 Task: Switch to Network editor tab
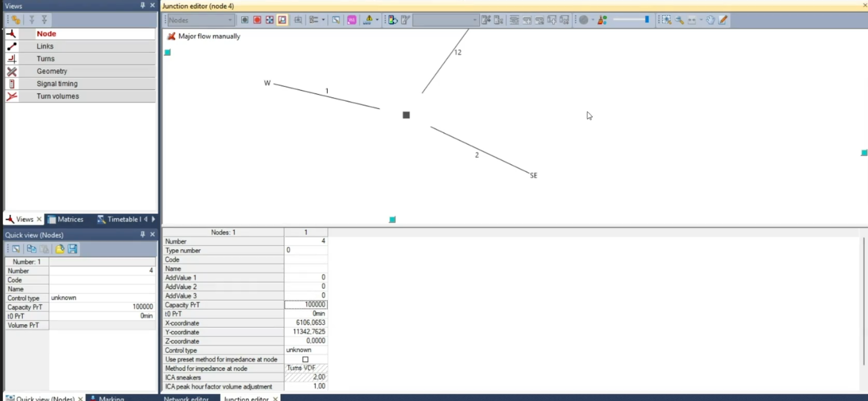coord(186,398)
